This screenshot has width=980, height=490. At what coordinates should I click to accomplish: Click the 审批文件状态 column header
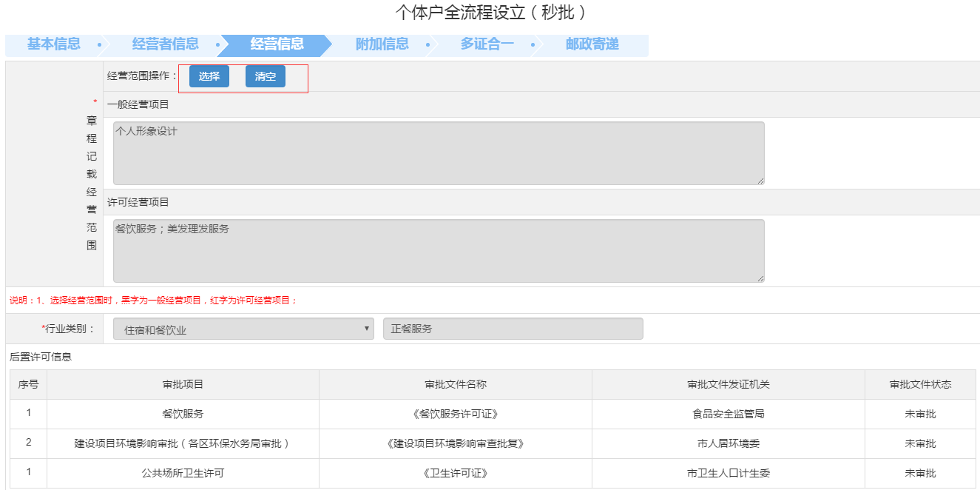pyautogui.click(x=920, y=385)
